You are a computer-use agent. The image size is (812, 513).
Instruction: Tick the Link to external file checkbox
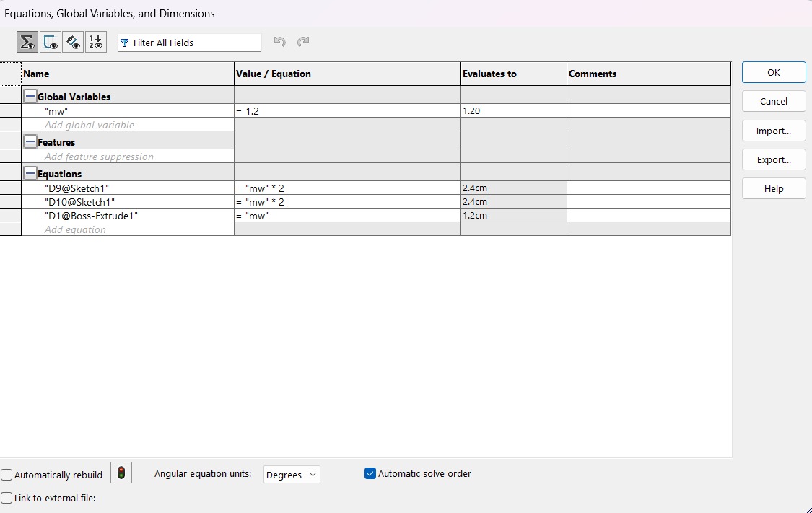pyautogui.click(x=6, y=498)
